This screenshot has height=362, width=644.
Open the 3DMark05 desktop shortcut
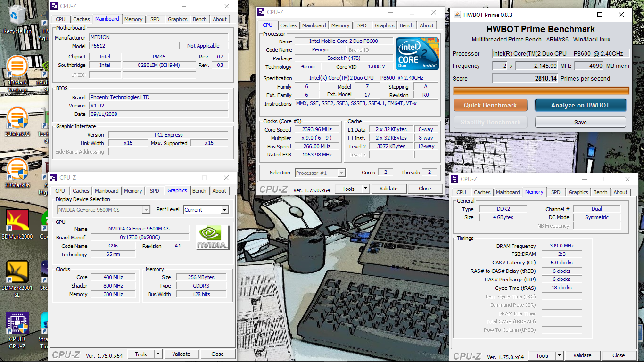click(17, 122)
